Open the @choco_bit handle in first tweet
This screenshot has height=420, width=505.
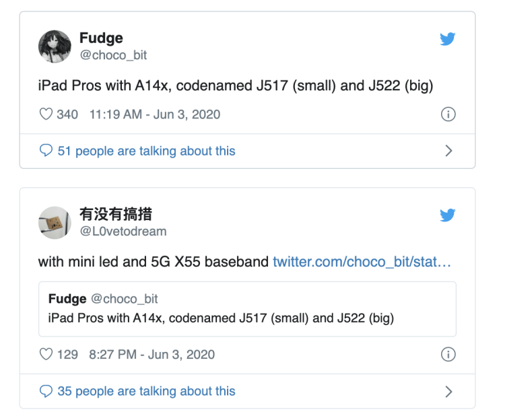pyautogui.click(x=113, y=55)
